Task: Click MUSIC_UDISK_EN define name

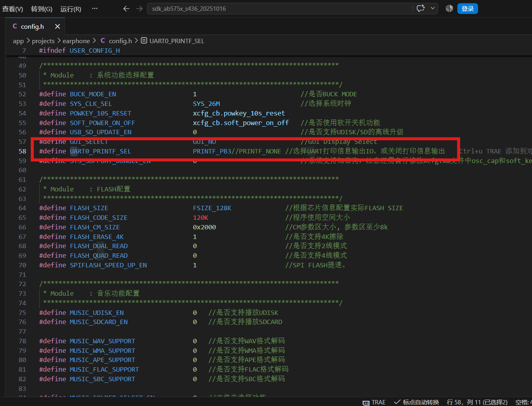Action: pyautogui.click(x=97, y=312)
